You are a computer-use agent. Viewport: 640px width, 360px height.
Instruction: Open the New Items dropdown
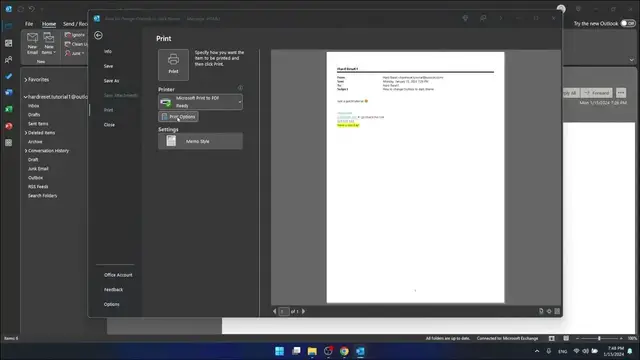point(49,44)
